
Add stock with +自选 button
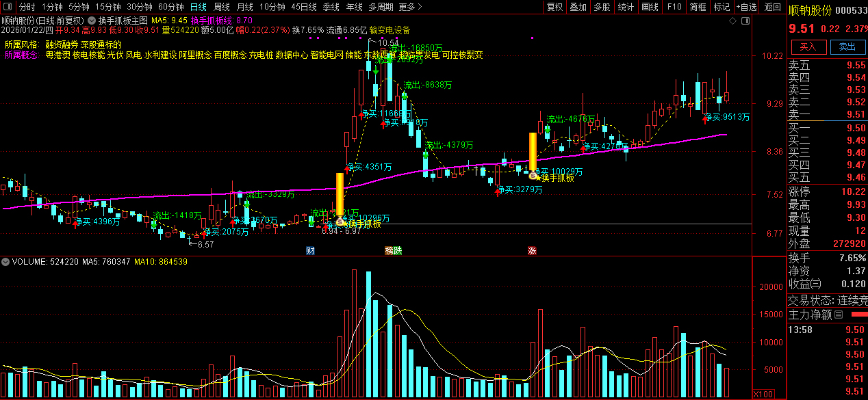coord(746,7)
